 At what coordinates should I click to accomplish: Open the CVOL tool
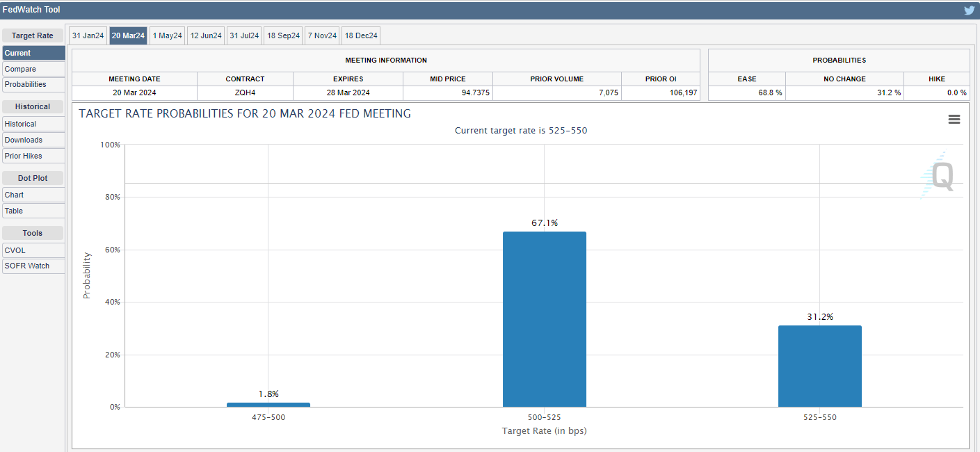pos(33,250)
